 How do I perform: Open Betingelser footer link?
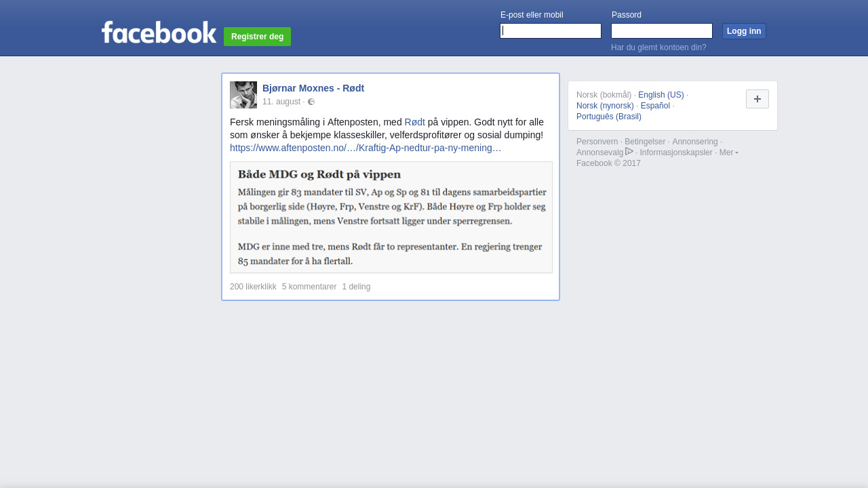645,142
